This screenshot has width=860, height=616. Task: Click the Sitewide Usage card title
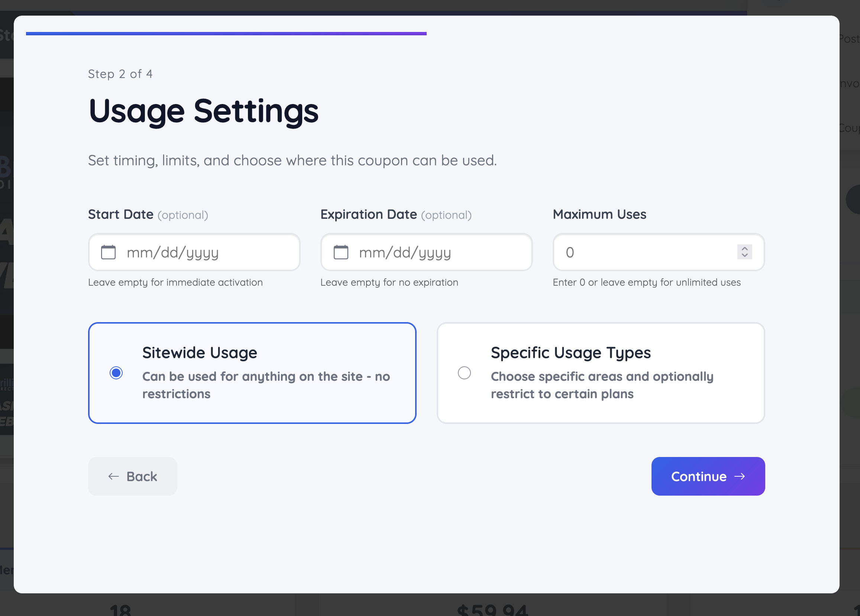point(200,353)
